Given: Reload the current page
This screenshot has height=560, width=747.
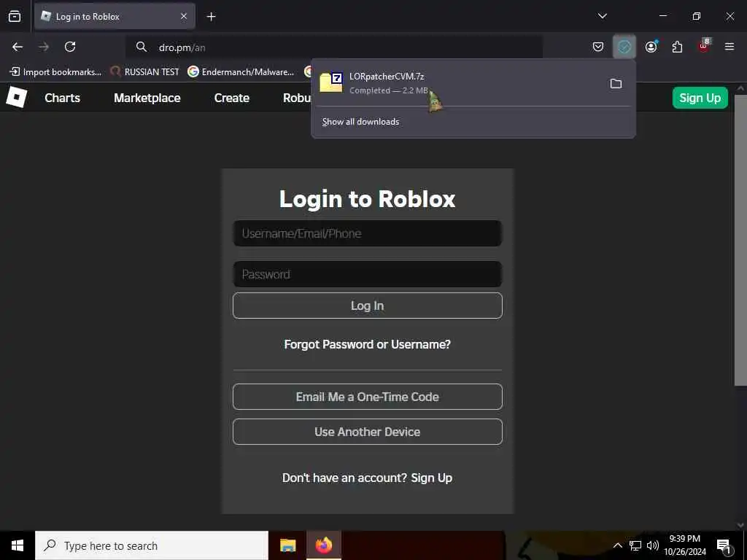Looking at the screenshot, I should tap(70, 47).
